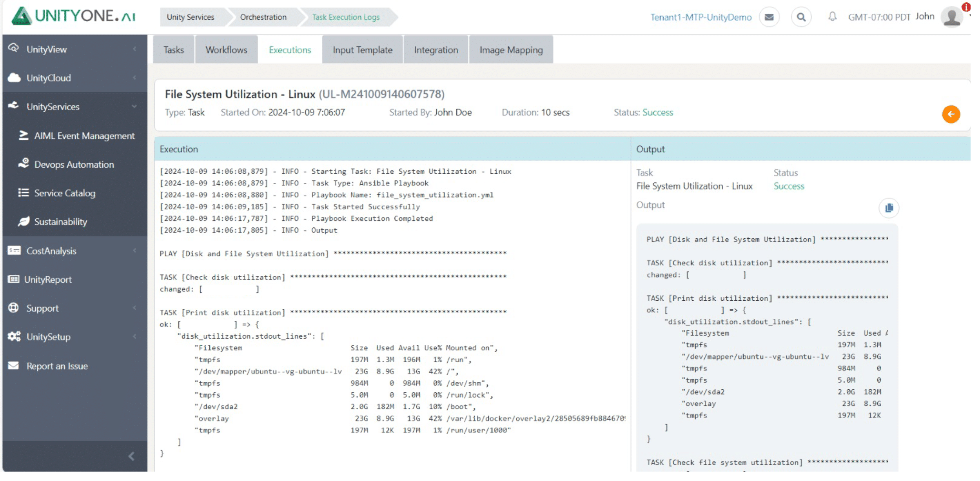The image size is (980, 481).
Task: Click the Playbook Execution Completed log line
Action: tap(296, 218)
